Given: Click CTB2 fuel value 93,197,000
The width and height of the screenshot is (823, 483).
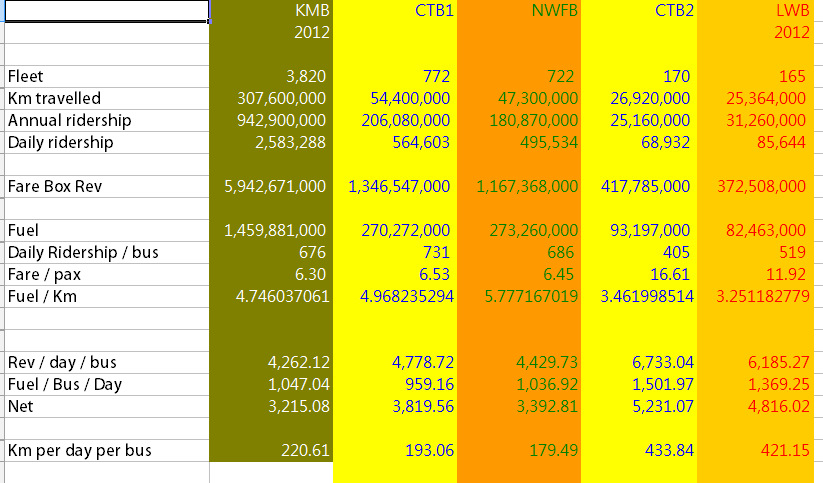Looking at the screenshot, I should 650,230.
